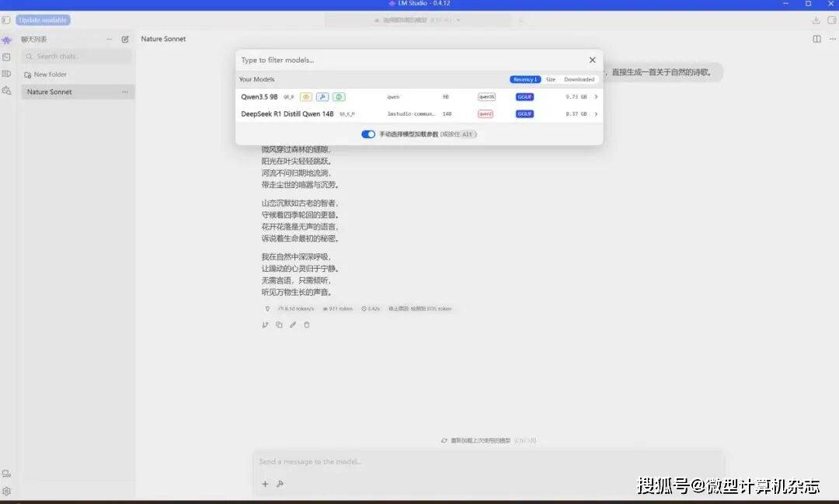Open settings gear in bottom left
This screenshot has width=839, height=504.
pyautogui.click(x=6, y=491)
